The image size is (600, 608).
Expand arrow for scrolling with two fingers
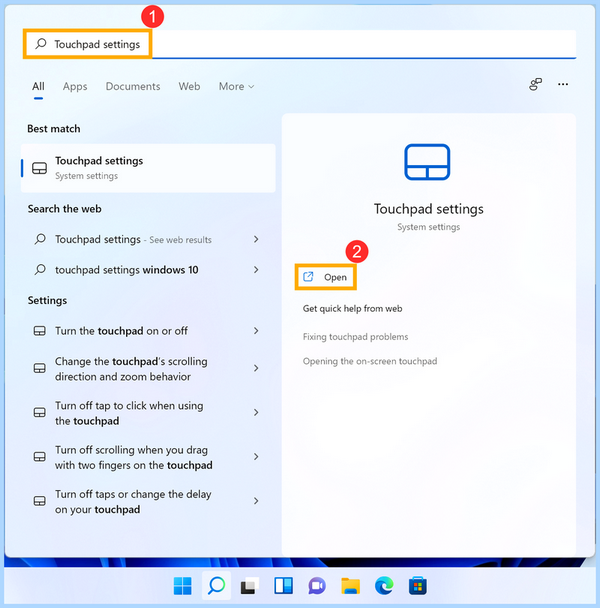(x=256, y=457)
